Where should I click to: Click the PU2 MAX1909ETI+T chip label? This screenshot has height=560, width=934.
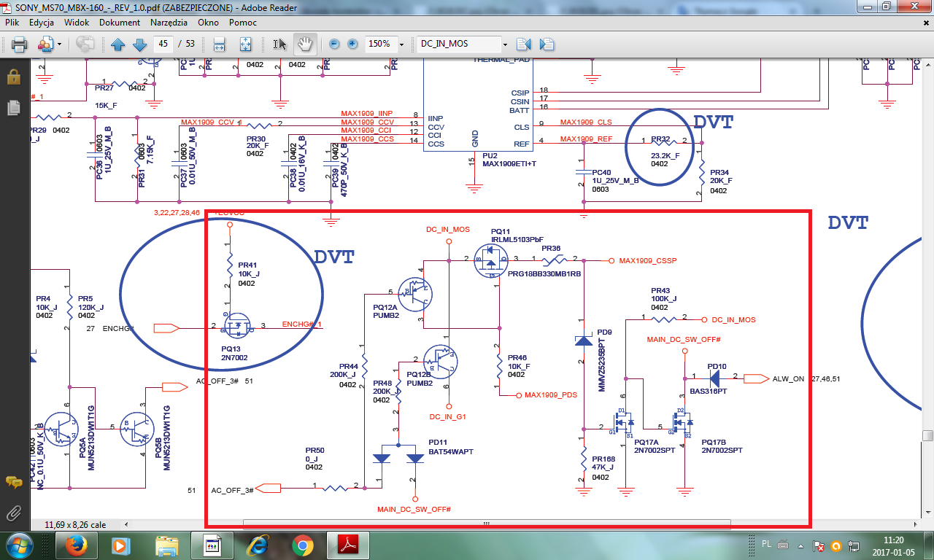[x=509, y=160]
